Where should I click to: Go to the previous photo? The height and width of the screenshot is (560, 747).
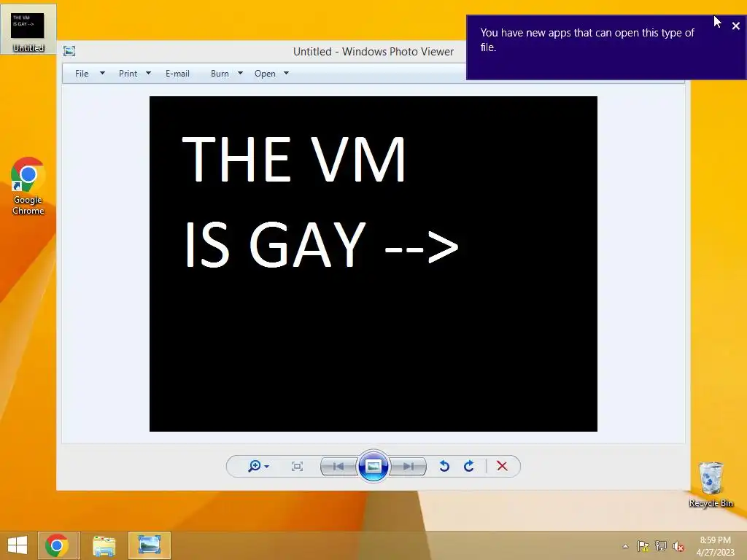coord(338,466)
